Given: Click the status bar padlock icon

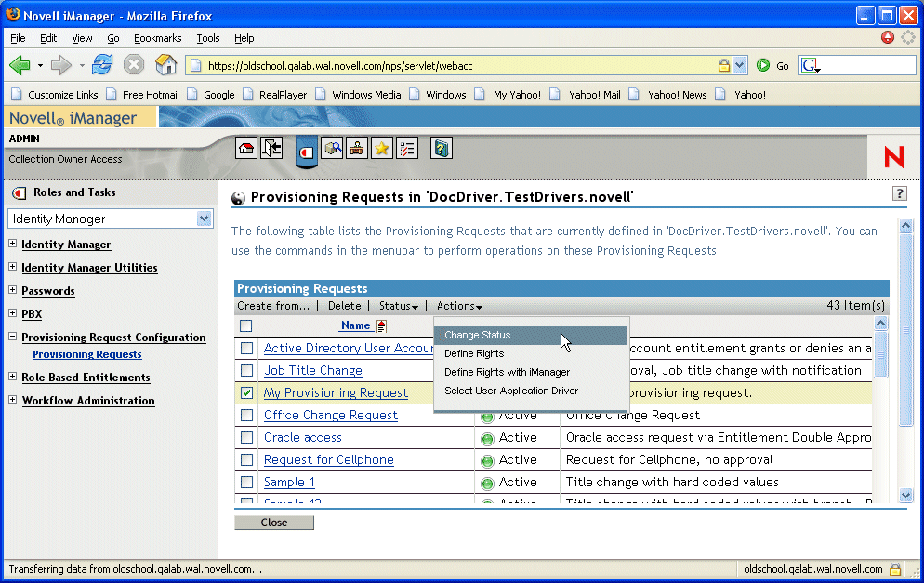Looking at the screenshot, I should pos(895,569).
